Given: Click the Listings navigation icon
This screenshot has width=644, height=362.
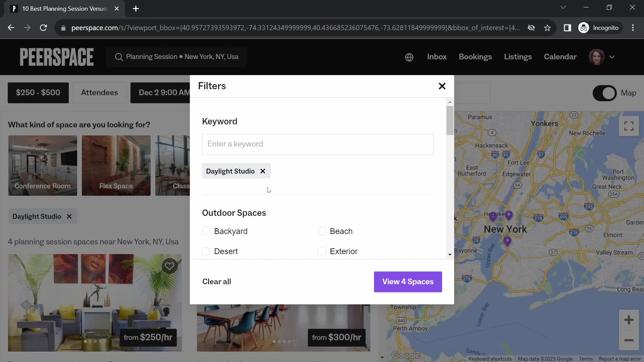Looking at the screenshot, I should click(518, 57).
